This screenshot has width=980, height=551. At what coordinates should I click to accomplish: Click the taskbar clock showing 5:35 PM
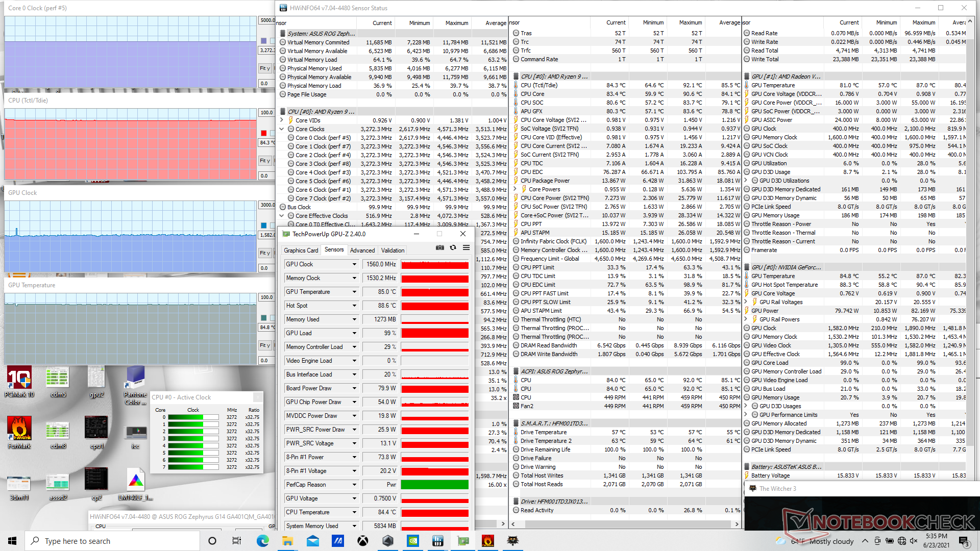[x=936, y=541]
